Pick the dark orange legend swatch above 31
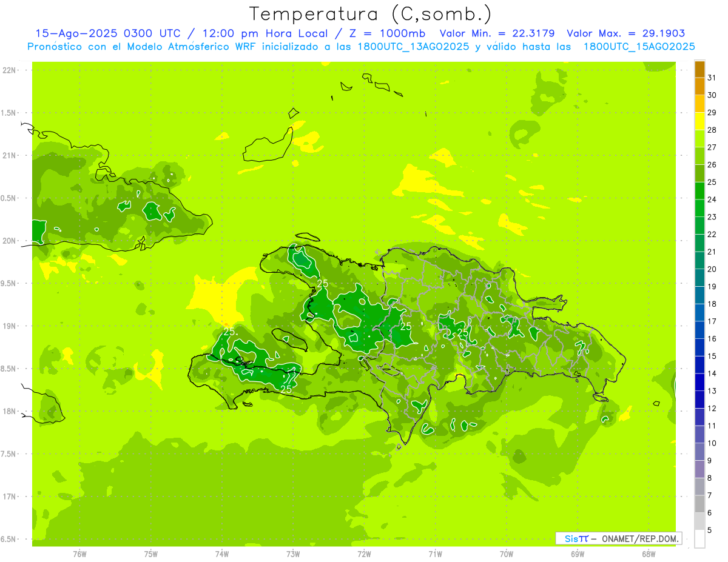This screenshot has height=562, width=728. click(699, 70)
